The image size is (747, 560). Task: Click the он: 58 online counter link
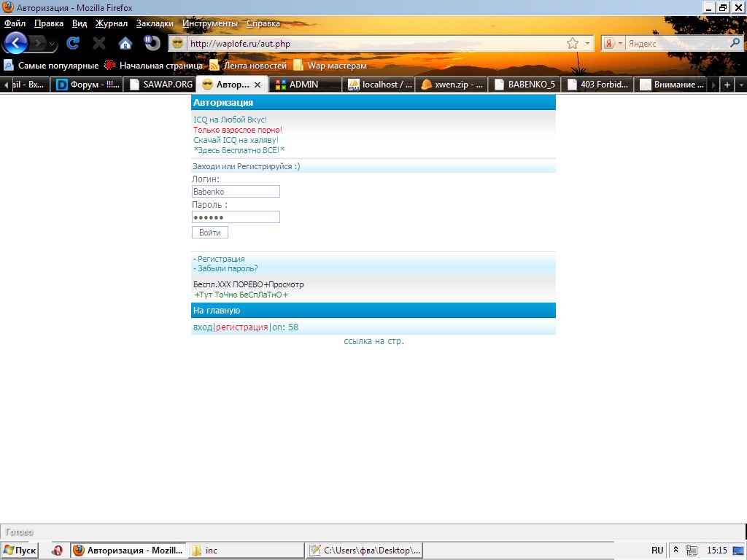pyautogui.click(x=285, y=327)
